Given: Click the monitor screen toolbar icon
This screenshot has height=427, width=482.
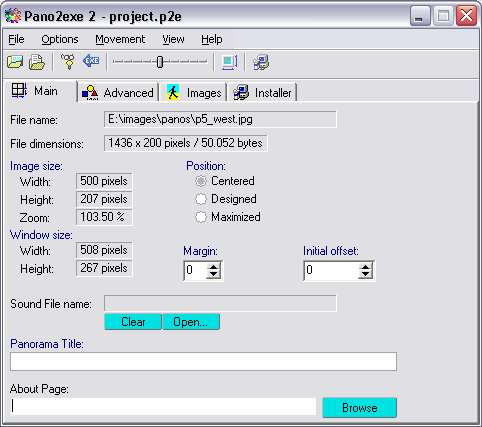Looking at the screenshot, I should (x=229, y=62).
